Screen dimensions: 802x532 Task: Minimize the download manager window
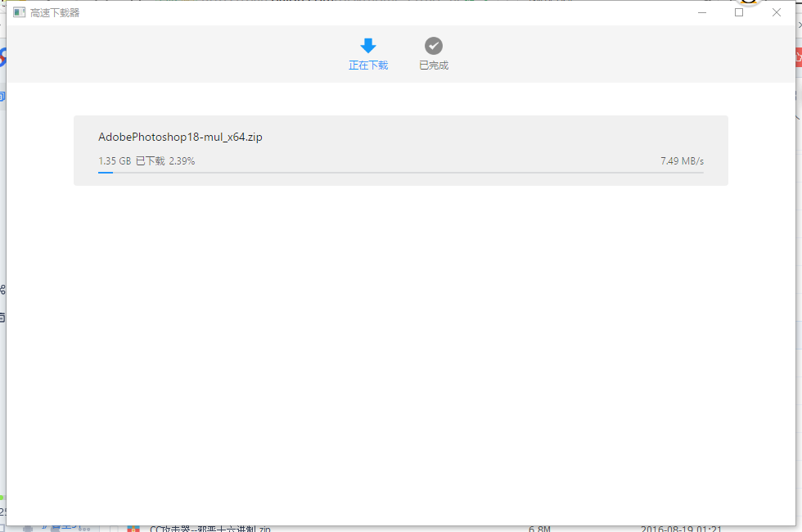(x=702, y=12)
